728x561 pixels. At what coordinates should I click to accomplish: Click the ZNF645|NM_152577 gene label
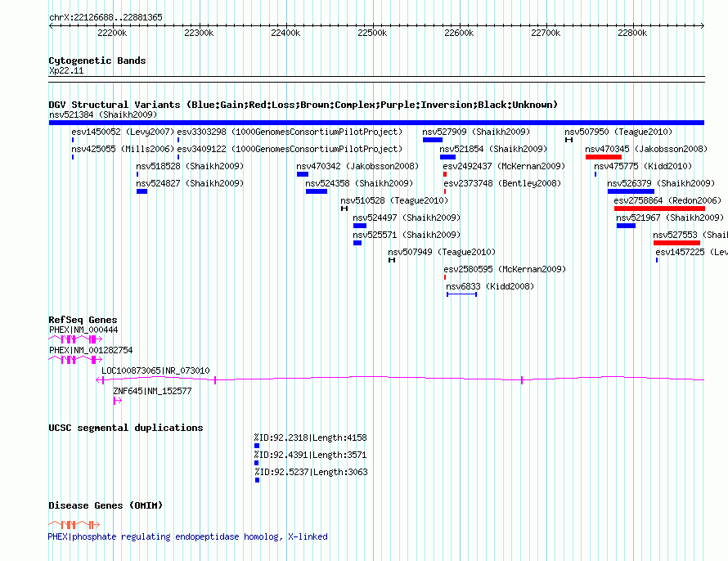click(x=152, y=391)
